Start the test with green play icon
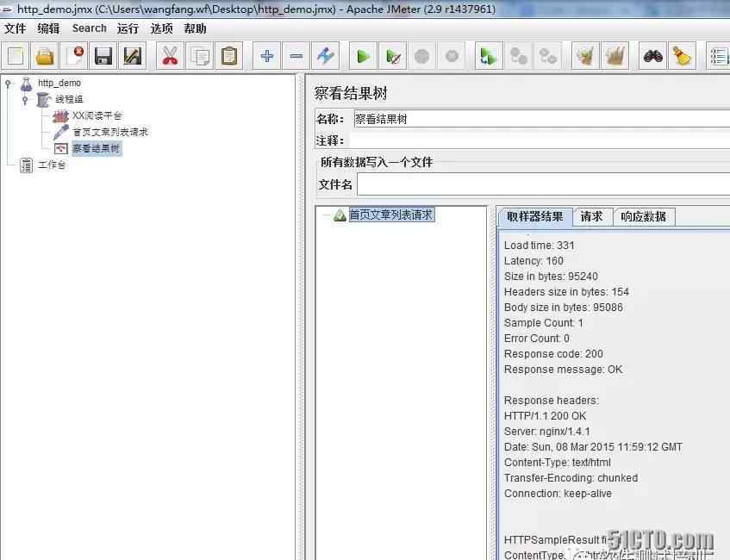730x560 pixels. point(363,56)
